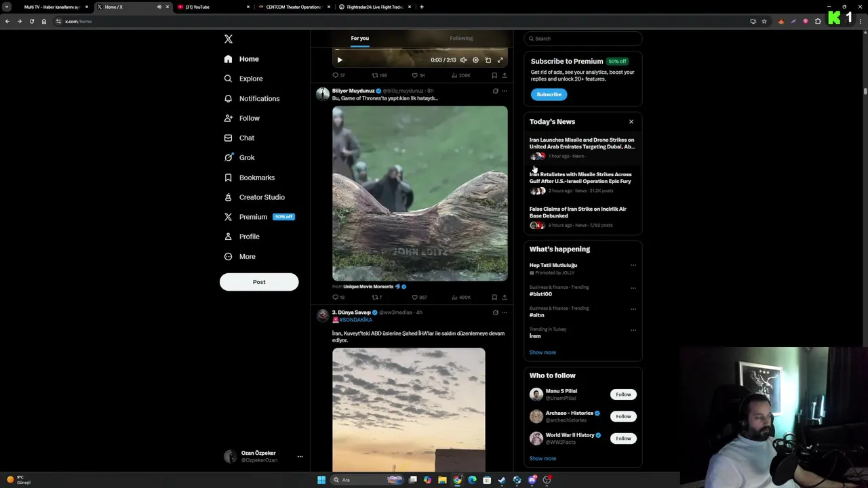Open Creator Studio
This screenshot has height=488, width=868.
254,197
